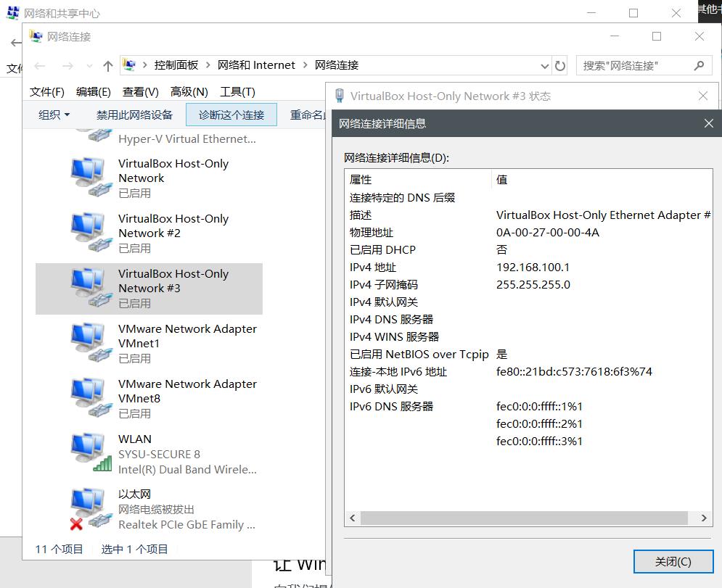The width and height of the screenshot is (722, 588).
Task: Click the Hyper-V Virtual Ethernet adapter icon
Action: [x=94, y=135]
